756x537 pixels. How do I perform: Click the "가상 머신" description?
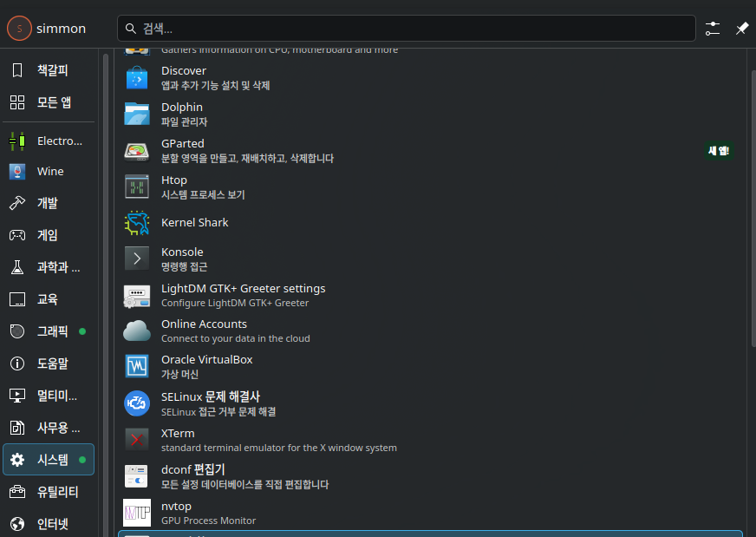(179, 375)
